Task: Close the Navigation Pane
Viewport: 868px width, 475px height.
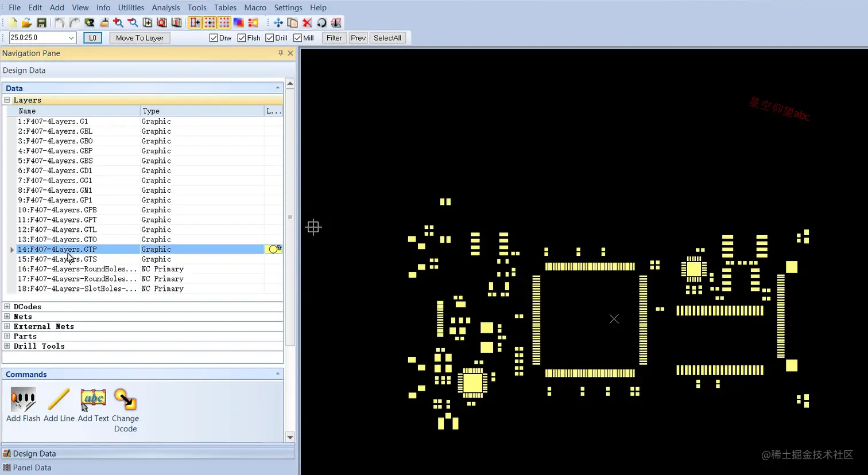Action: pyautogui.click(x=290, y=53)
